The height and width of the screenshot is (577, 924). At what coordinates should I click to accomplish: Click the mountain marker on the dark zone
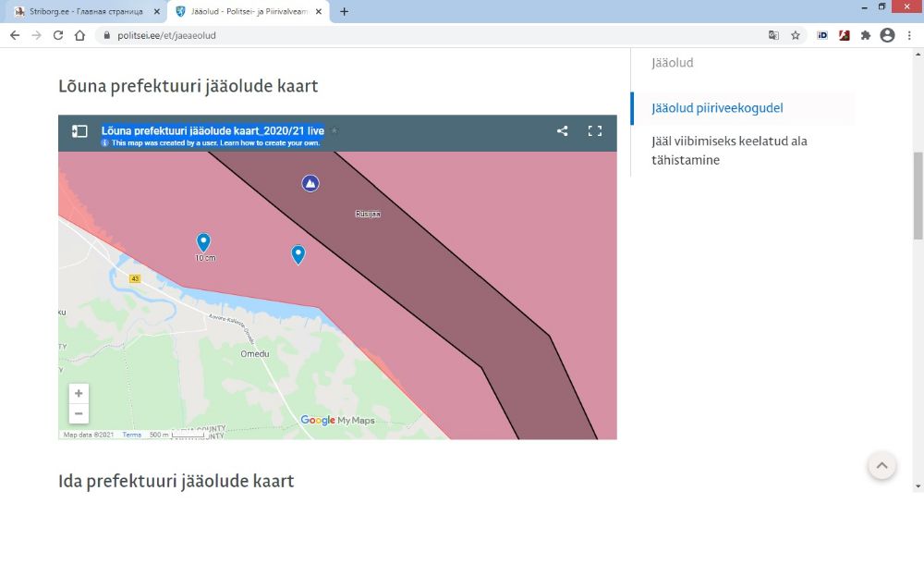click(x=310, y=183)
